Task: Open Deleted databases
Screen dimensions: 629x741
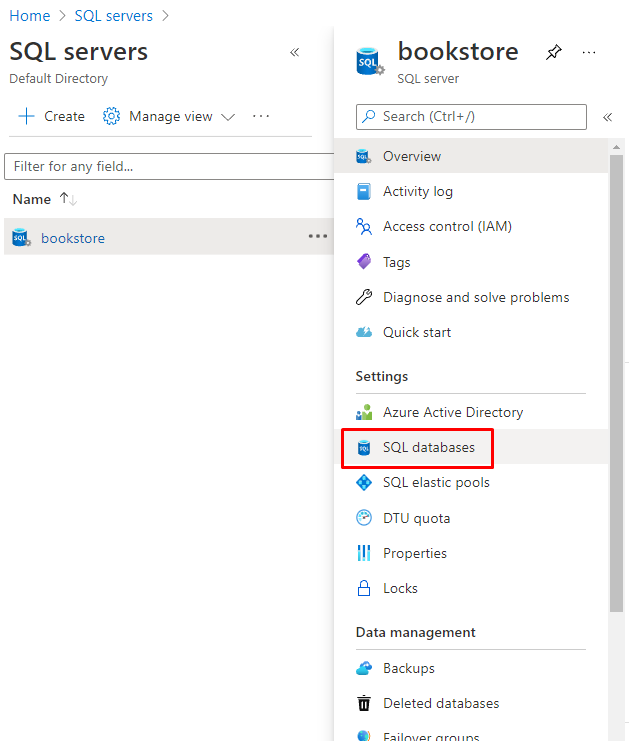Action: coord(441,703)
